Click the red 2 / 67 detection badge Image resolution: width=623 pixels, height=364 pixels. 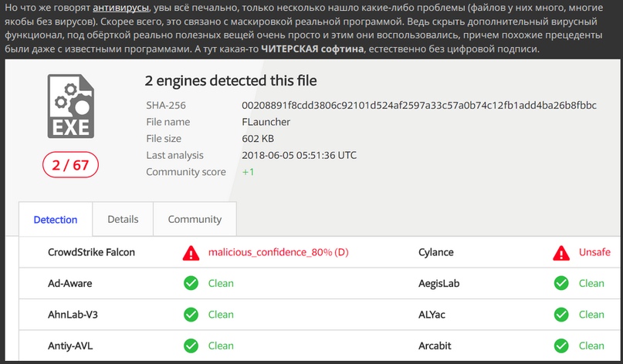click(x=71, y=165)
